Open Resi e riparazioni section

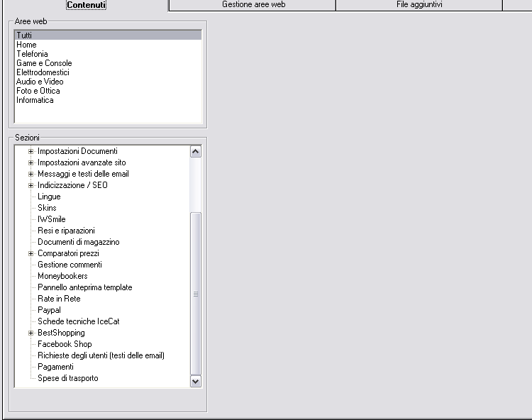click(66, 231)
